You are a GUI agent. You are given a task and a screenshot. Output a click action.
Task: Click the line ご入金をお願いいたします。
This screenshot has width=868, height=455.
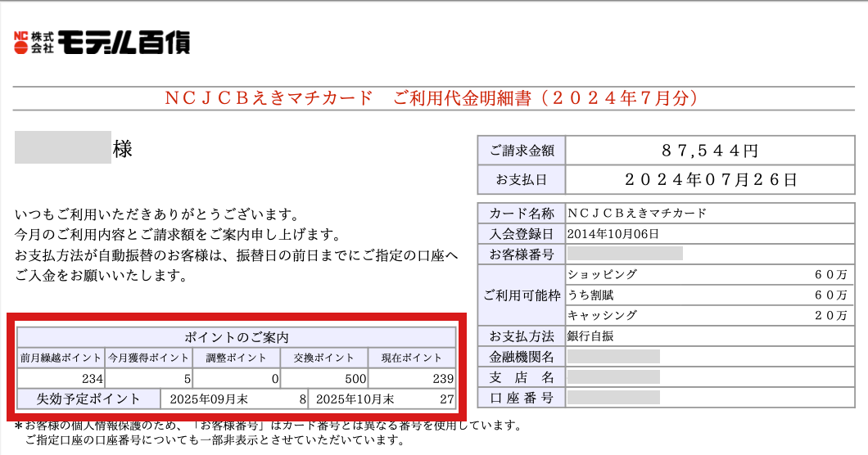(x=102, y=276)
